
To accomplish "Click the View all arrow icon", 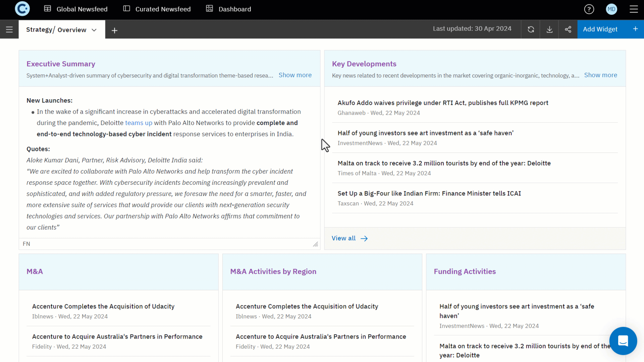I will (364, 239).
